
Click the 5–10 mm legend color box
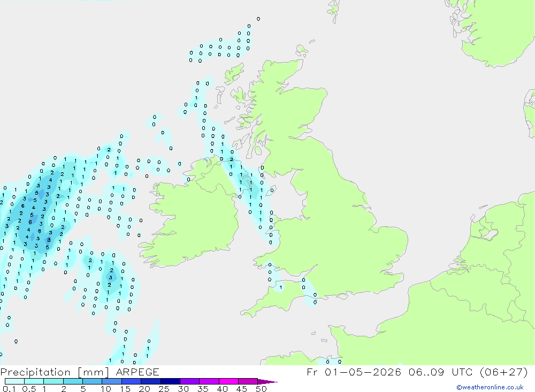pyautogui.click(x=93, y=381)
